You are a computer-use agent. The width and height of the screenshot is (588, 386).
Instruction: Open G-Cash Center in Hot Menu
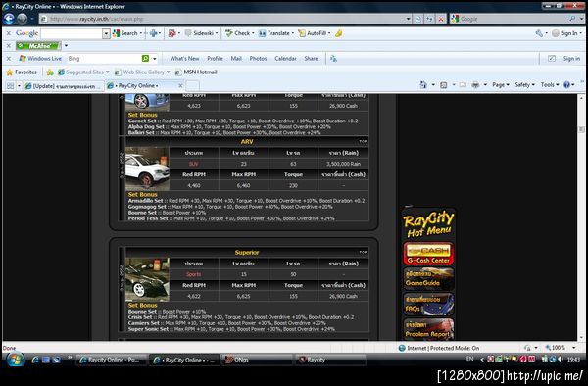pos(428,254)
